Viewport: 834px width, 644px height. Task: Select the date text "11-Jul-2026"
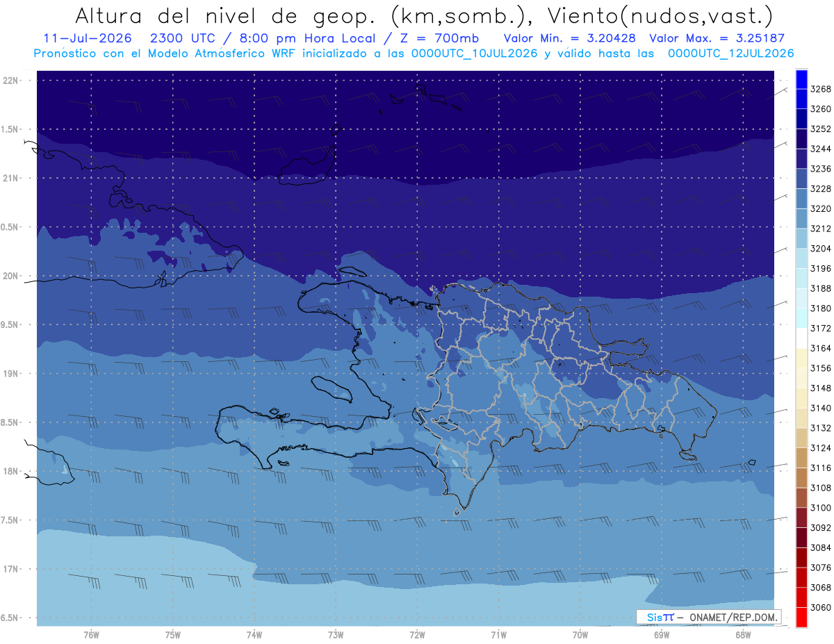click(87, 38)
